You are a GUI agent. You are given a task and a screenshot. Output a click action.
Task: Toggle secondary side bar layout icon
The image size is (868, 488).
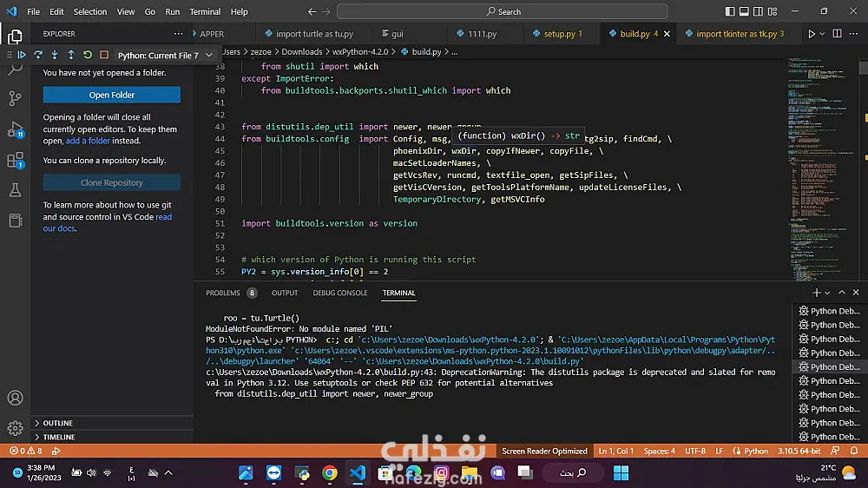pos(758,11)
